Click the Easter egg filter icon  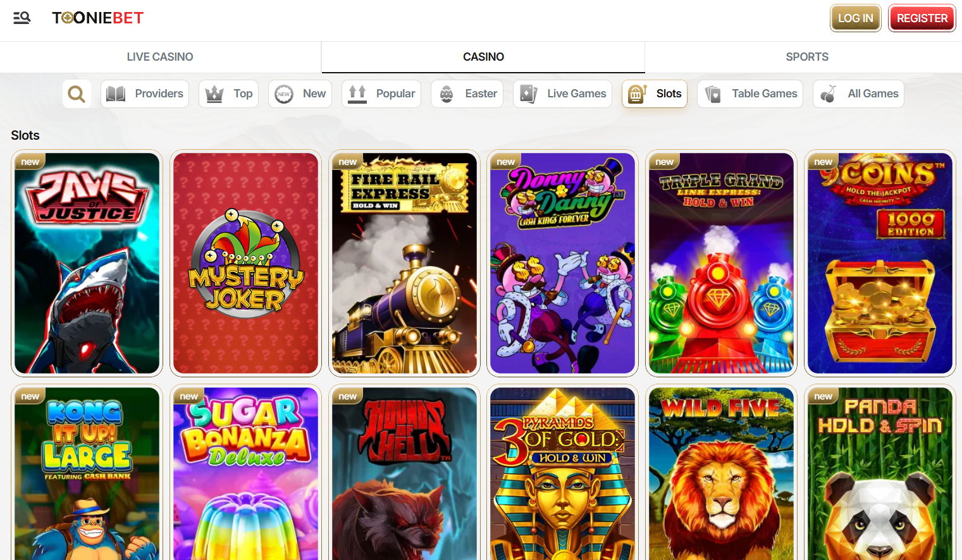click(447, 94)
